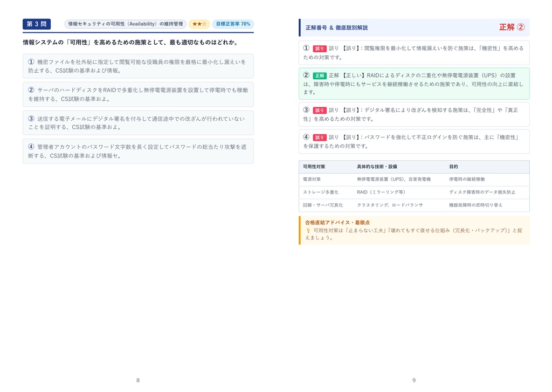Click the 第 3 問 question number badge

click(37, 24)
